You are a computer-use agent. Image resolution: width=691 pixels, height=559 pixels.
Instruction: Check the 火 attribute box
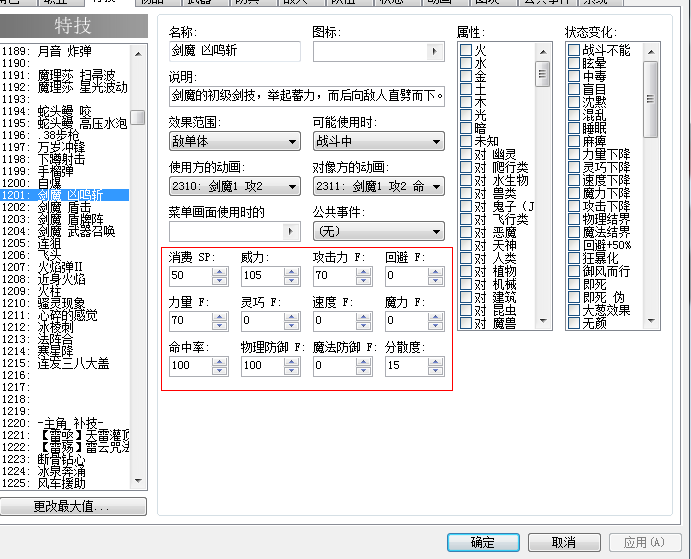466,50
